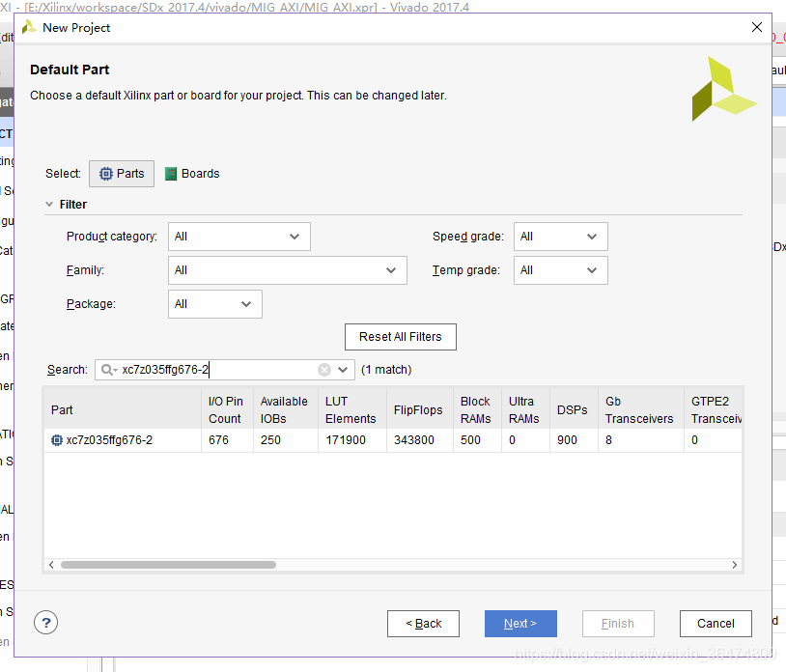
Task: Click the search magnifier icon
Action: point(107,370)
